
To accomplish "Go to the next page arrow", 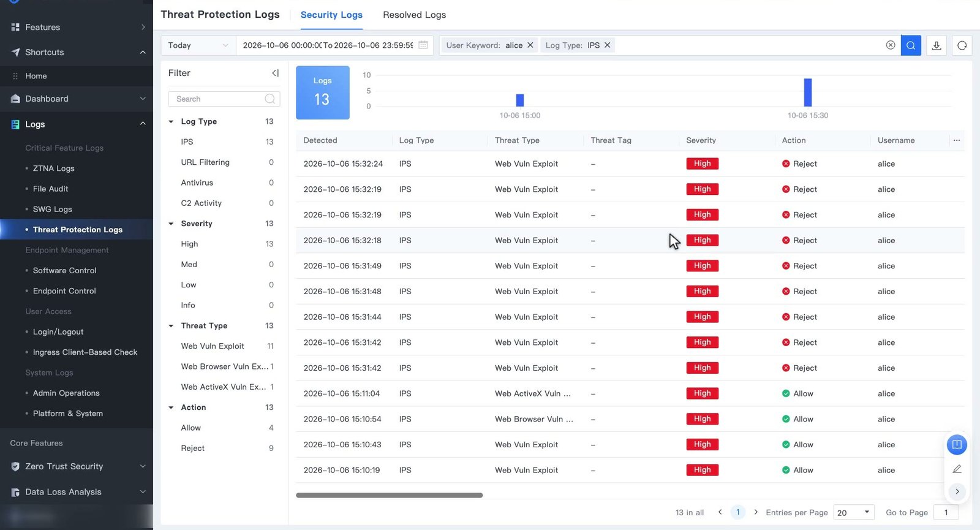I will tap(756, 512).
